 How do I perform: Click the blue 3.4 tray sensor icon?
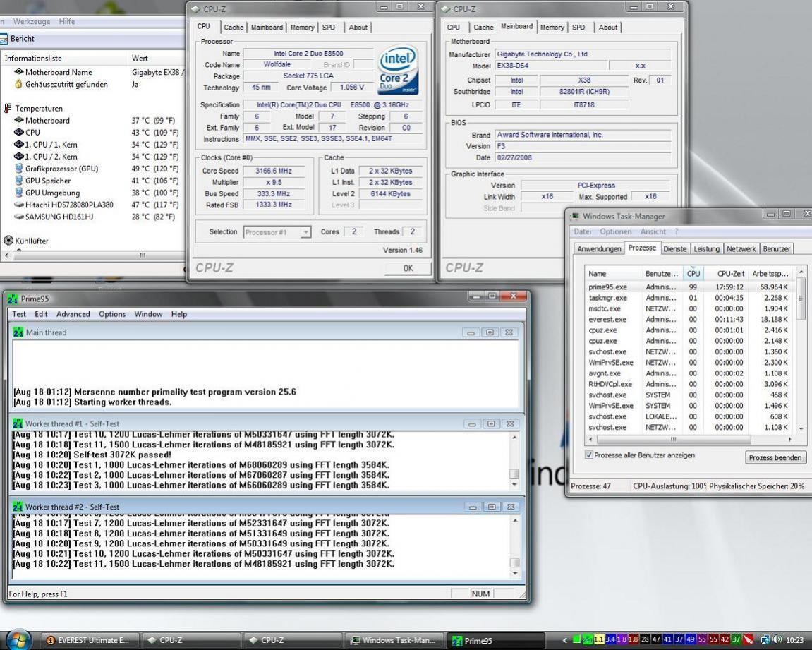point(610,639)
